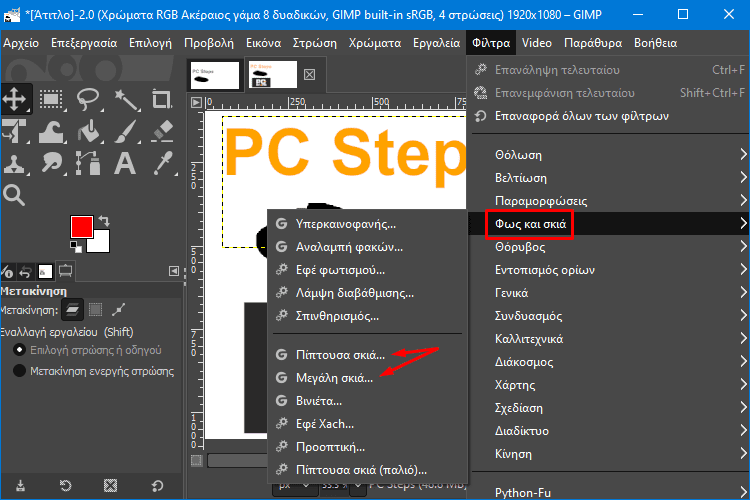Switch to first image thumbnail tab

214,75
